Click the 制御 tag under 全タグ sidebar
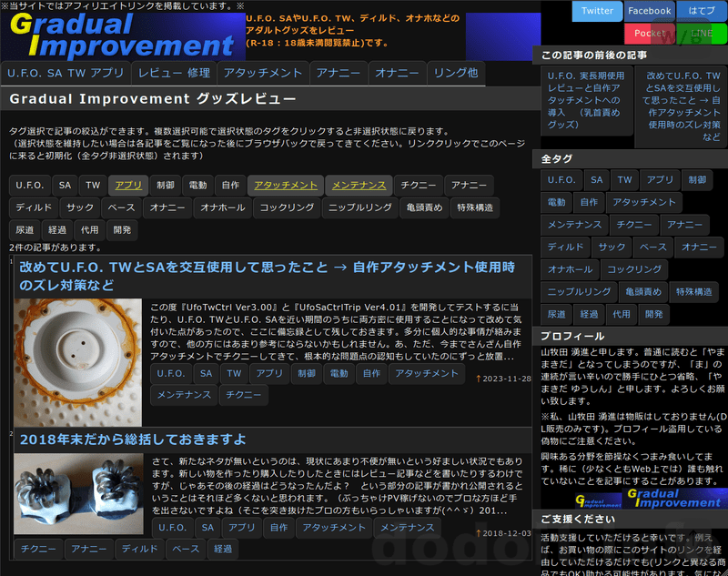The height and width of the screenshot is (576, 728). [x=697, y=179]
